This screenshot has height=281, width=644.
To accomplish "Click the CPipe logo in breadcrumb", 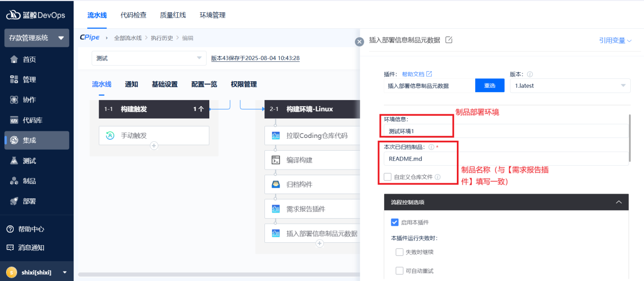I will tap(90, 37).
